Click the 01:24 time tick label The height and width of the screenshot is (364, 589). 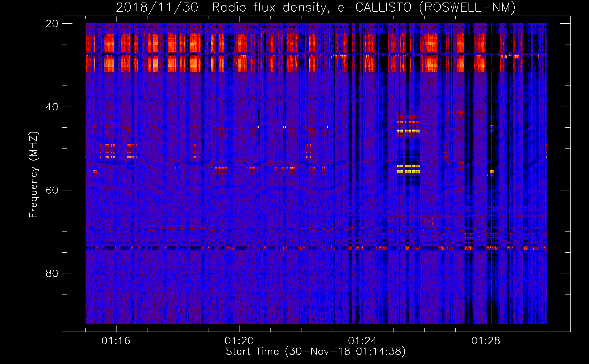tap(363, 341)
